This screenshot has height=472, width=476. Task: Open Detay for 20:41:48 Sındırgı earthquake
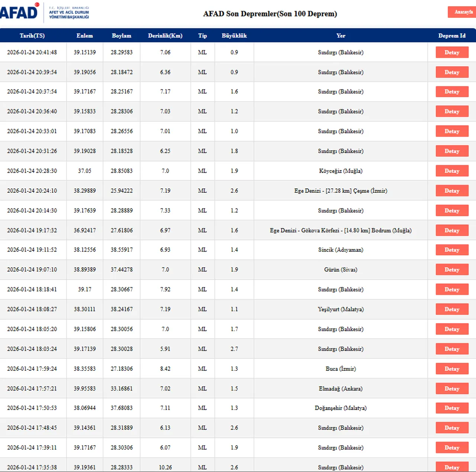pyautogui.click(x=452, y=52)
